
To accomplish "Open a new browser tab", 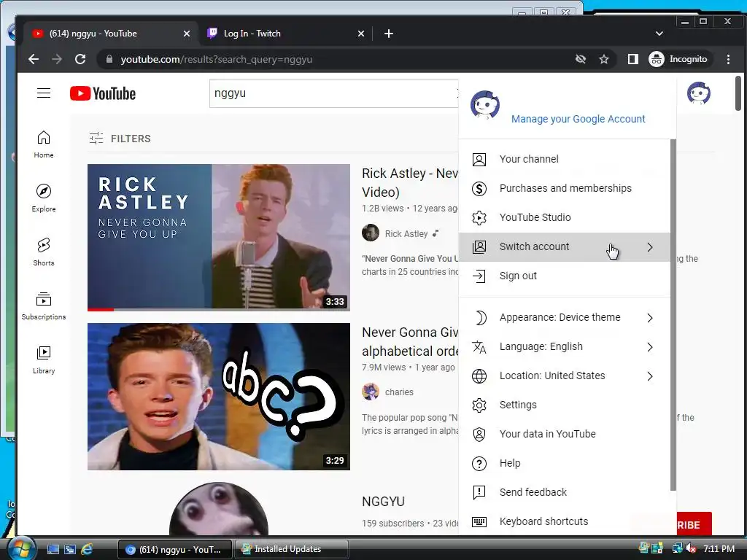I will pyautogui.click(x=389, y=34).
